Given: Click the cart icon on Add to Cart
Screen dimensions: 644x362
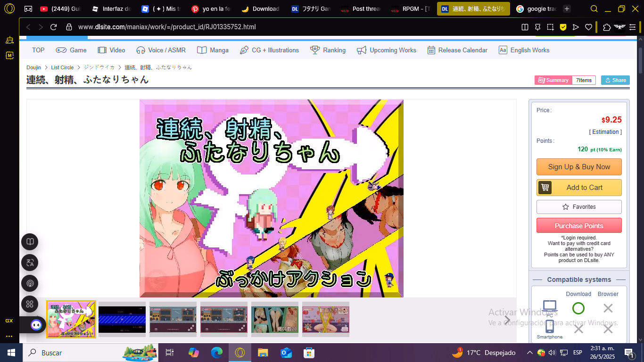Looking at the screenshot, I should pos(545,188).
